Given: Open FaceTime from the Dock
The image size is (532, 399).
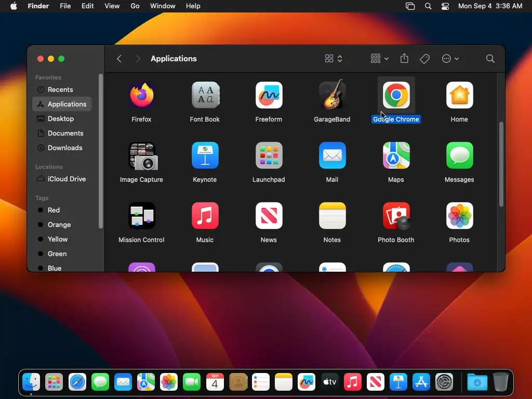Looking at the screenshot, I should [192, 382].
